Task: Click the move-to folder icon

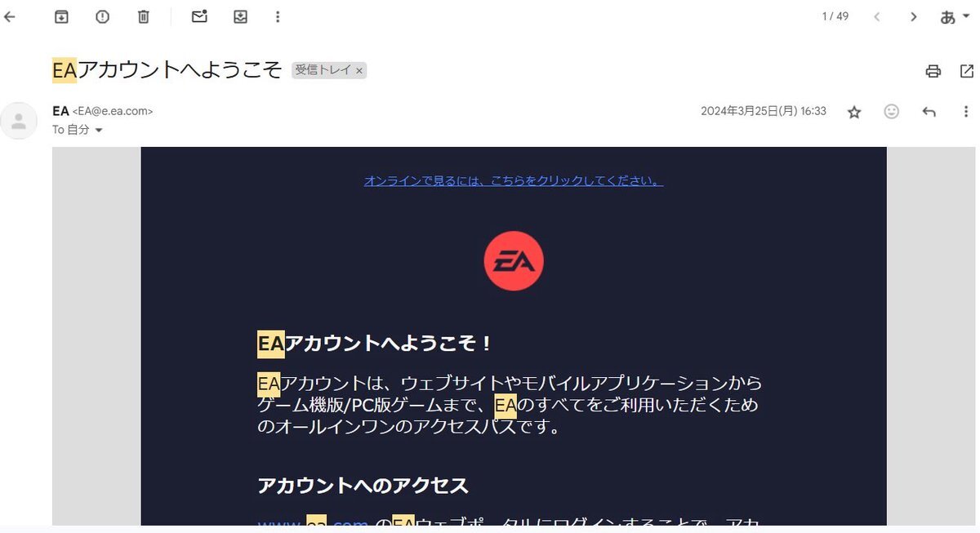Action: 240,16
